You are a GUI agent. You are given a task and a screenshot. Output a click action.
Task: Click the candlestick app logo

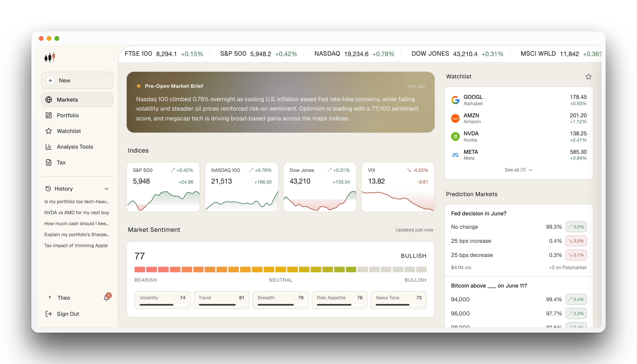coord(50,57)
